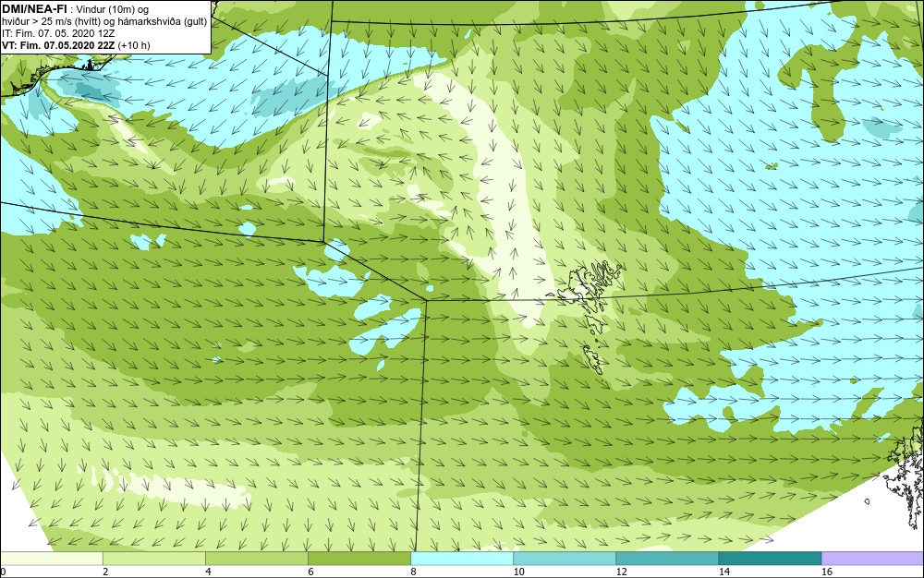Viewport: 924px width, 578px height.
Task: Click the 12–14 m/s teal legend swatch
Action: click(x=666, y=559)
